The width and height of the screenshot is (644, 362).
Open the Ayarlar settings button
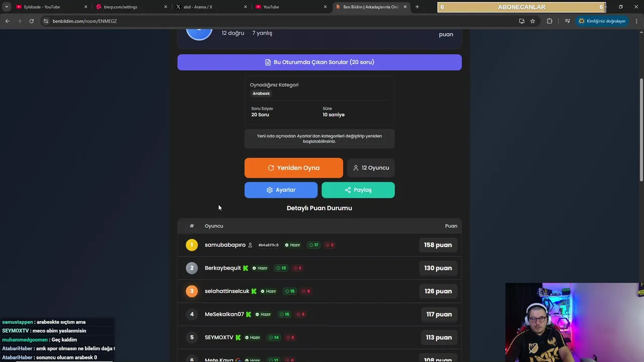pyautogui.click(x=281, y=190)
